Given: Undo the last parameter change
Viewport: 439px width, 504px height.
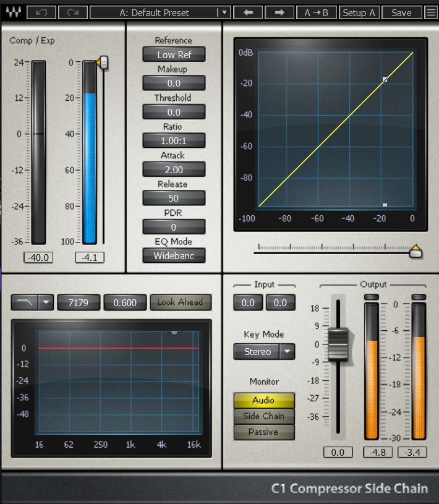Looking at the screenshot, I should [41, 12].
